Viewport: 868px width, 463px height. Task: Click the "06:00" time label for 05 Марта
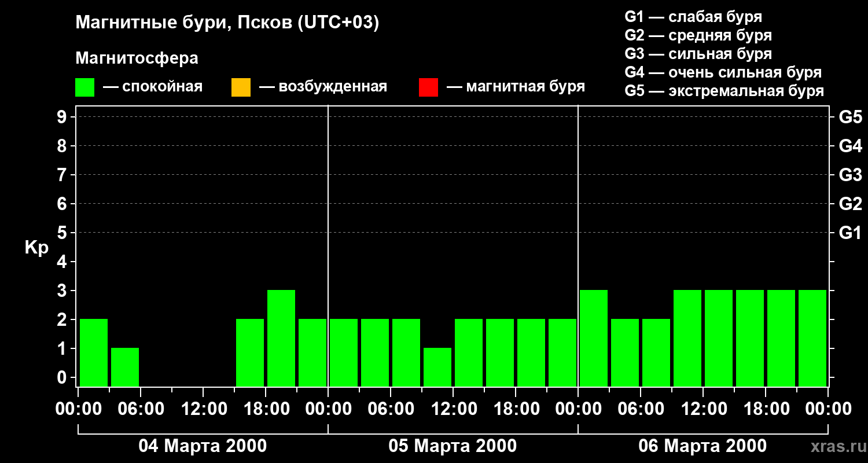(391, 409)
